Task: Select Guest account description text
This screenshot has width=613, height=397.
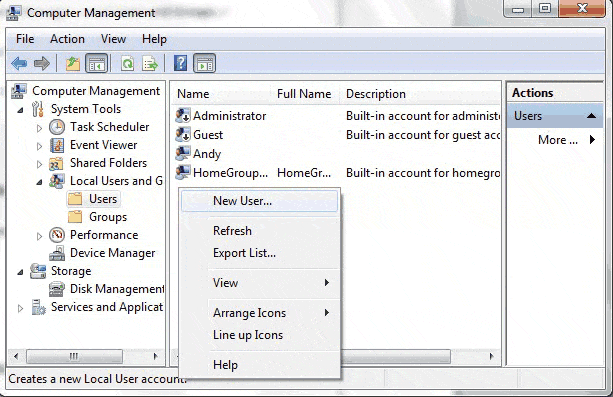Action: coord(423,135)
